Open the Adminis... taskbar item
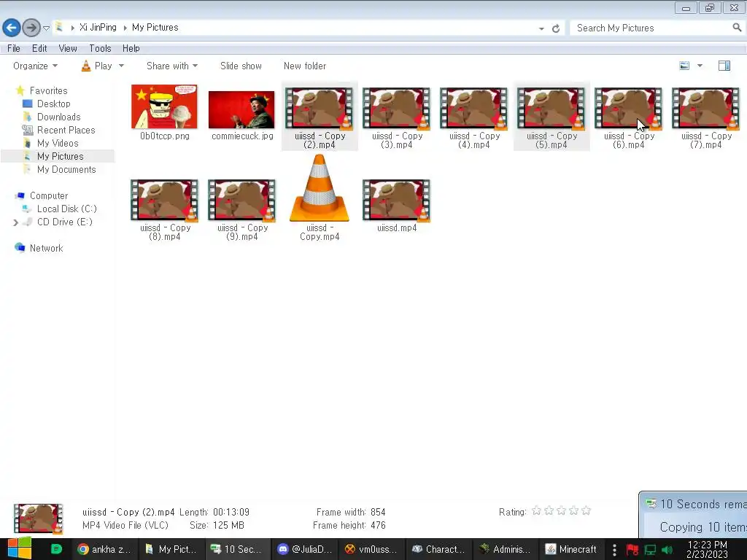747x560 pixels. 505,550
